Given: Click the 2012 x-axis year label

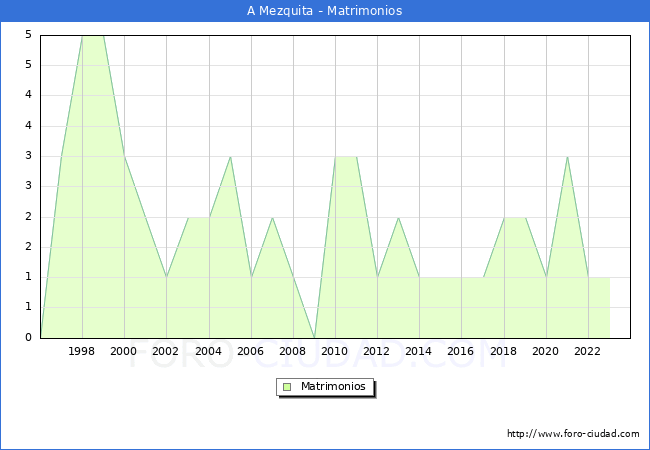Looking at the screenshot, I should (377, 351).
